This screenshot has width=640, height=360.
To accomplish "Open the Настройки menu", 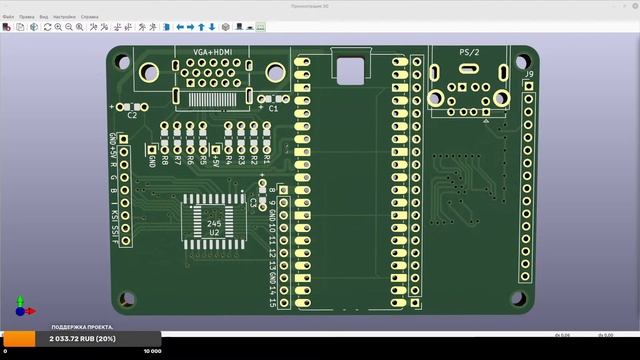I will (x=64, y=17).
